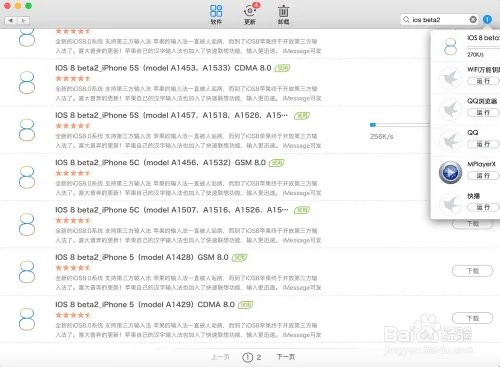Image resolution: width=500 pixels, height=367 pixels.
Task: Click the star rating of iPhone 5C A1456 row
Action: 73,173
